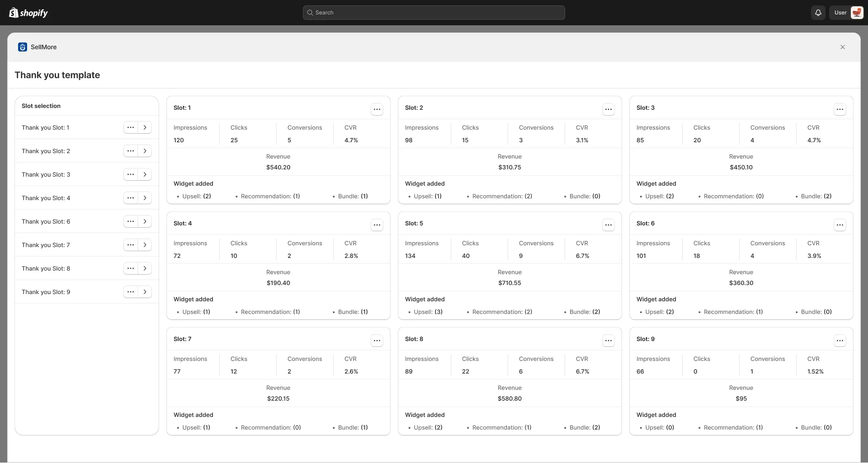Select the Thank you Slot: 3 row label
Image resolution: width=868 pixels, height=463 pixels.
(x=46, y=174)
